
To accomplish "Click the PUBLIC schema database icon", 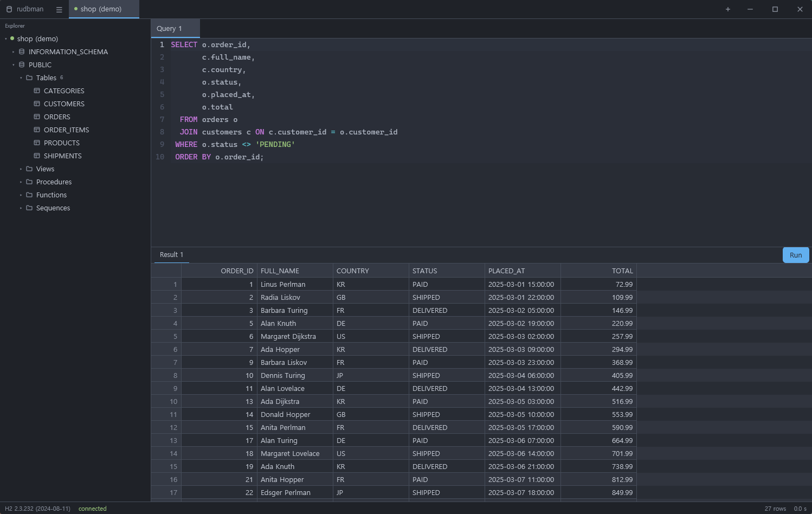I will click(22, 65).
